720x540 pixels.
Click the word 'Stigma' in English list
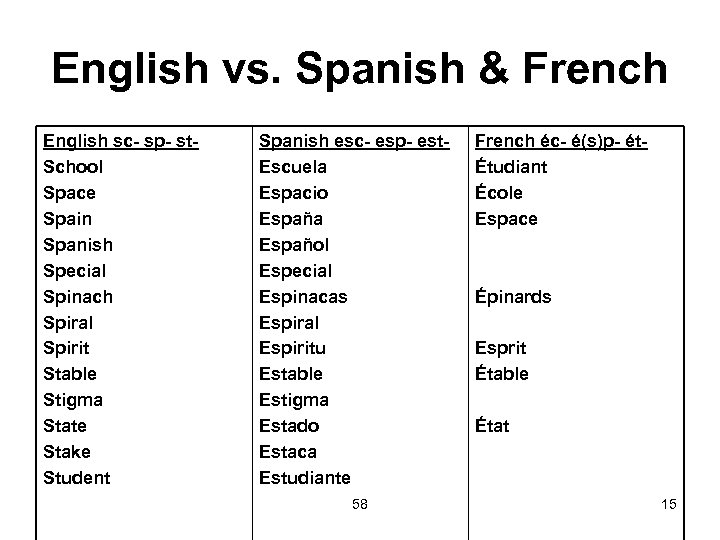pos(73,400)
